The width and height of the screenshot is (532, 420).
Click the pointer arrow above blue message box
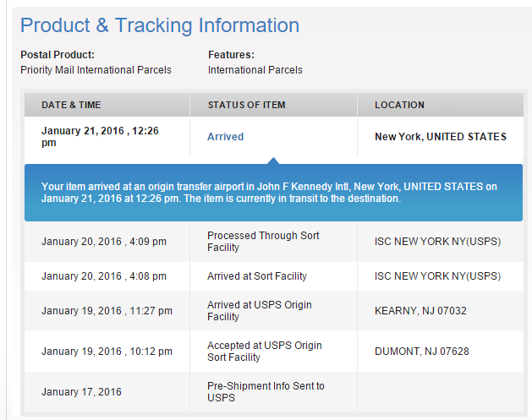pyautogui.click(x=273, y=161)
